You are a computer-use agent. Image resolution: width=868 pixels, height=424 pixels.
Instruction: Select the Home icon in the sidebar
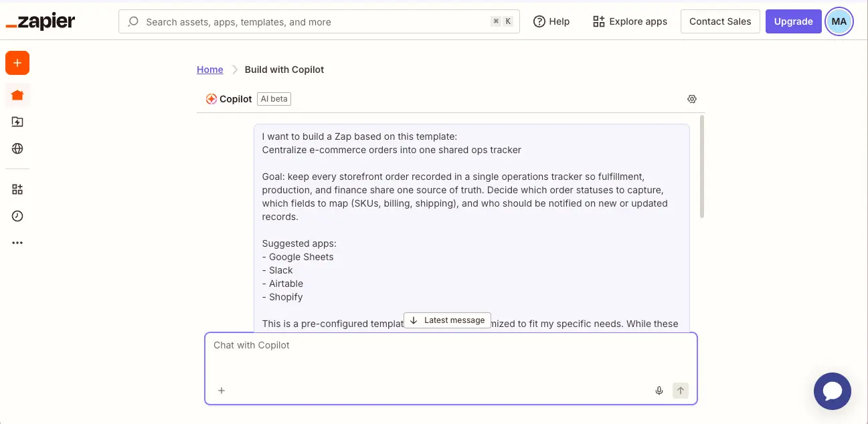17,94
